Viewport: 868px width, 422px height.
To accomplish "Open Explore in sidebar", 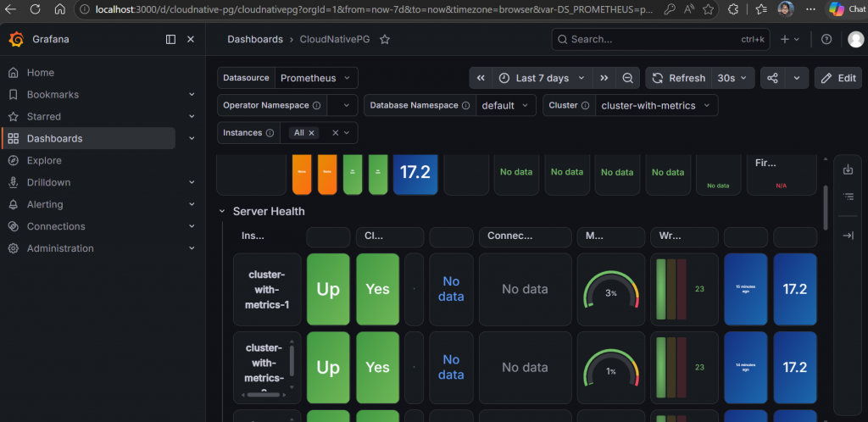I will 44,160.
